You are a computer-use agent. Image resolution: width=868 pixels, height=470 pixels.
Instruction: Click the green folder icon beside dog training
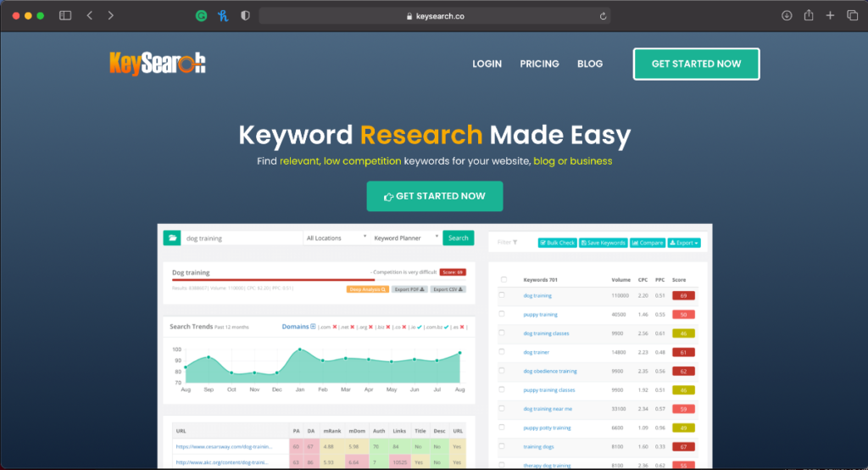(172, 238)
